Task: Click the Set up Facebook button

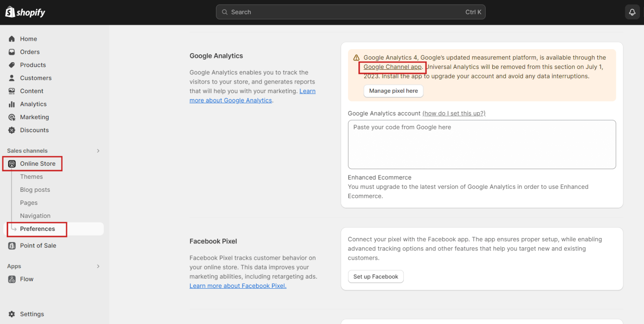Action: 375,276
